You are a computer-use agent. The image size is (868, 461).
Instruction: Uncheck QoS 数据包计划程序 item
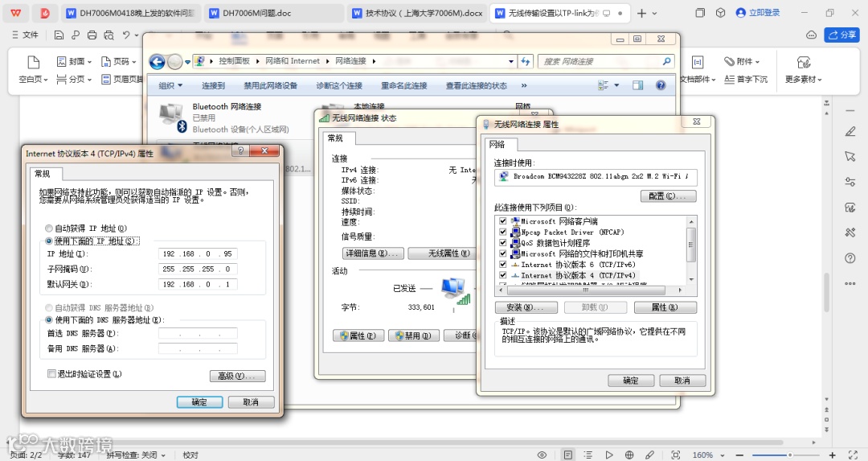[502, 243]
